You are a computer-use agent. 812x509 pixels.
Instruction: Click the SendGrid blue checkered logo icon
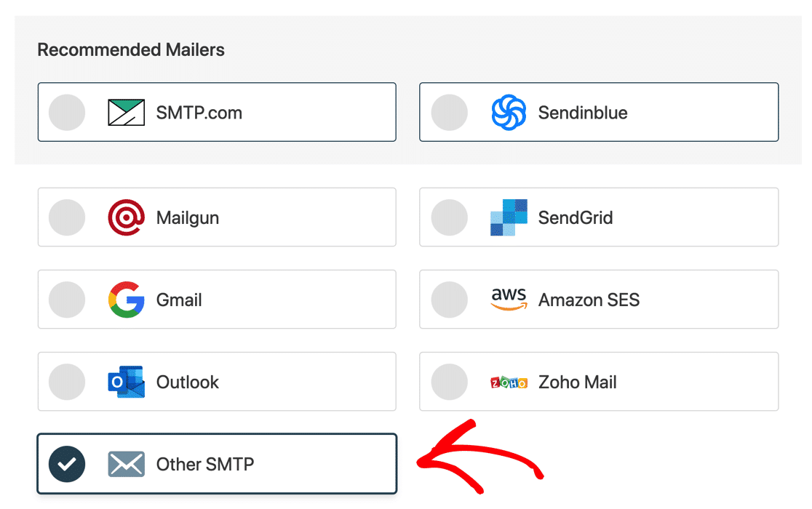tap(508, 217)
